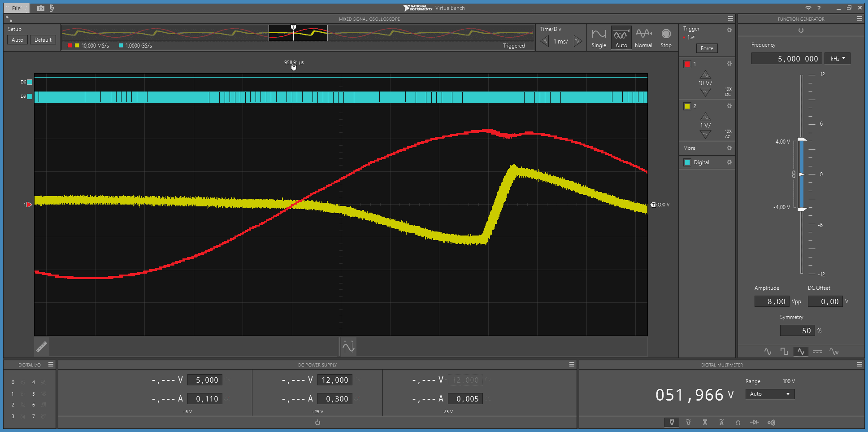This screenshot has width=868, height=432.
Task: Select Single acquisition mode
Action: tap(599, 38)
